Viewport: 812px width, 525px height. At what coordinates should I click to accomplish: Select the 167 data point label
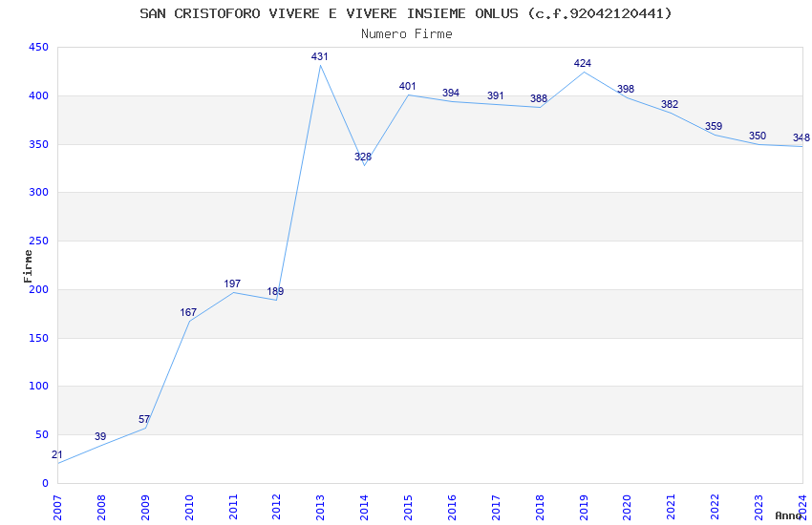coord(188,312)
